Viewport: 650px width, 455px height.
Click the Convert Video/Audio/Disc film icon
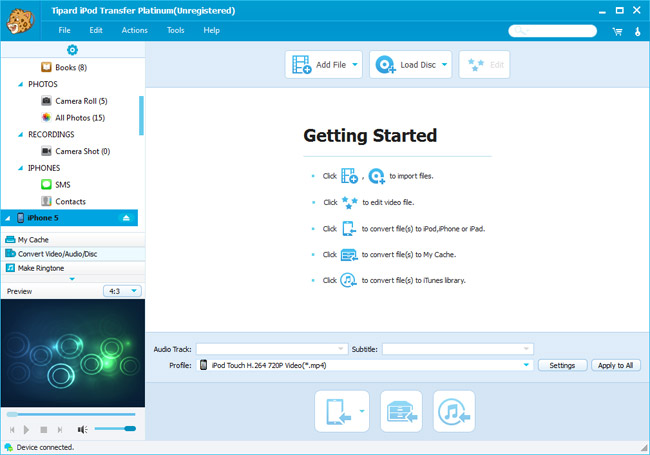10,253
